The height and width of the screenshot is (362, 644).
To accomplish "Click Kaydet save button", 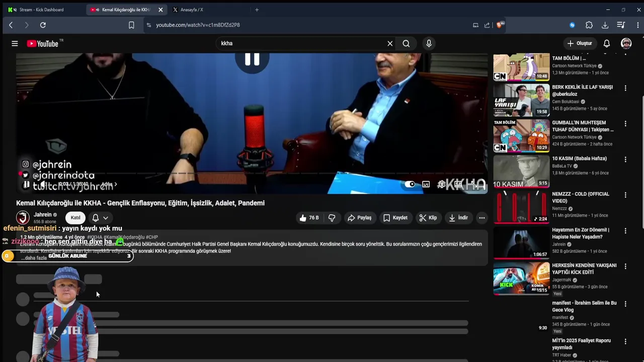I will pyautogui.click(x=395, y=218).
